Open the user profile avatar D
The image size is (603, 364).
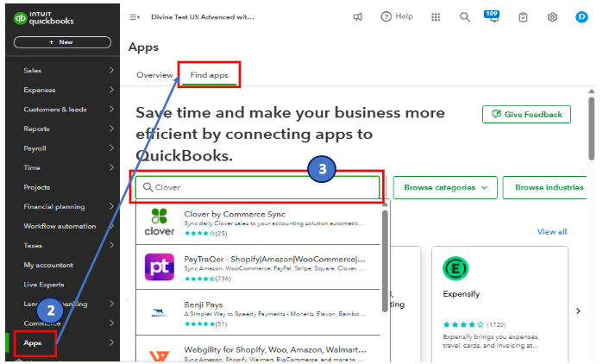(x=581, y=17)
